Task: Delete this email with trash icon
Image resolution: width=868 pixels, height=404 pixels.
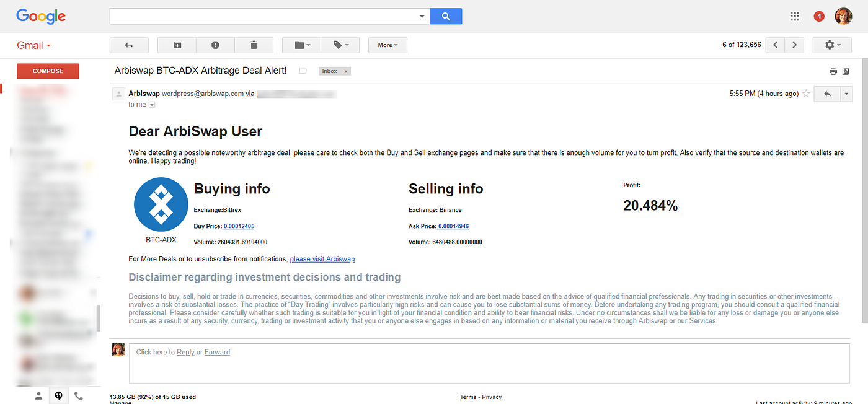Action: [254, 45]
